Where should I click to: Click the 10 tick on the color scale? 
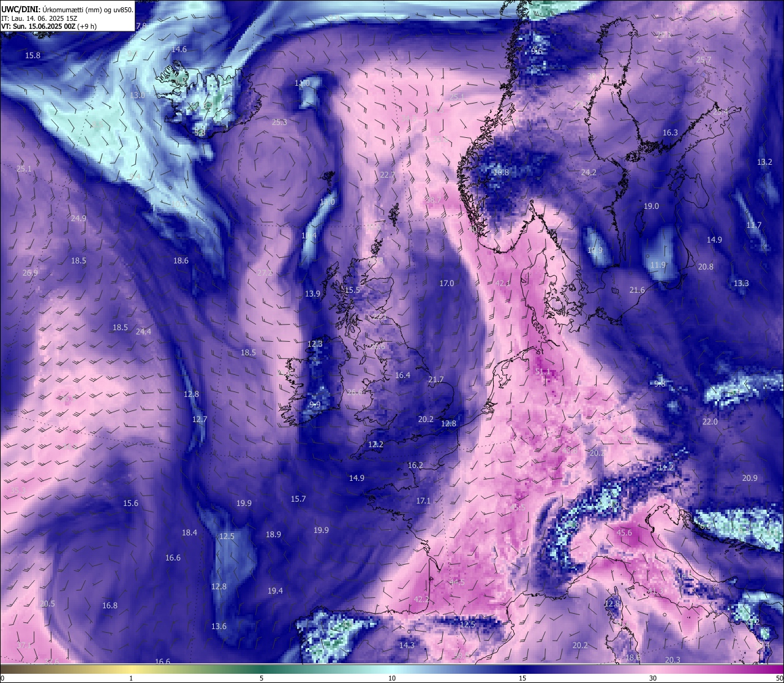click(x=392, y=678)
